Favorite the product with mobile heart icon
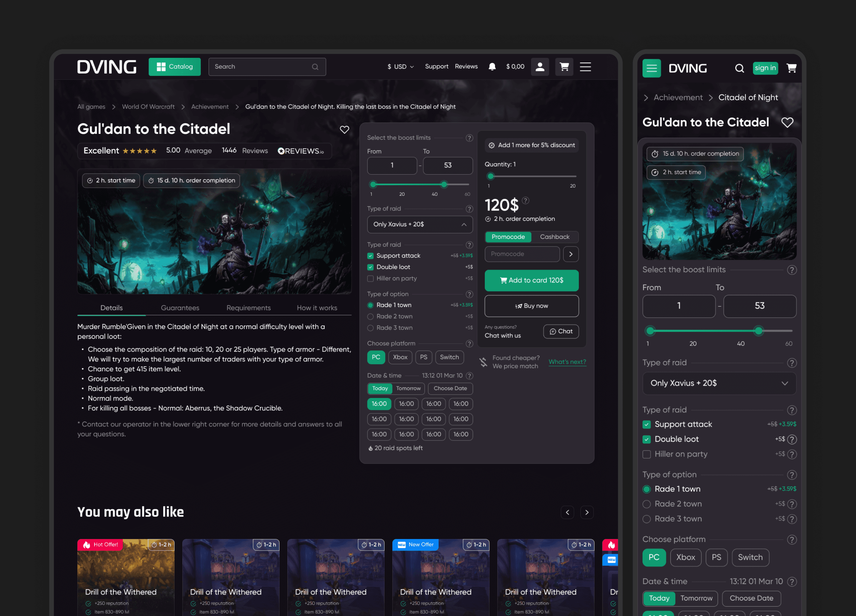The height and width of the screenshot is (616, 856). pyautogui.click(x=787, y=122)
